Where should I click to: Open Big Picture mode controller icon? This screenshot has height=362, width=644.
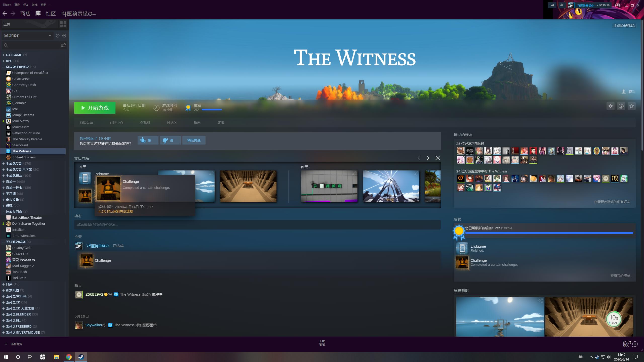pyautogui.click(x=618, y=5)
